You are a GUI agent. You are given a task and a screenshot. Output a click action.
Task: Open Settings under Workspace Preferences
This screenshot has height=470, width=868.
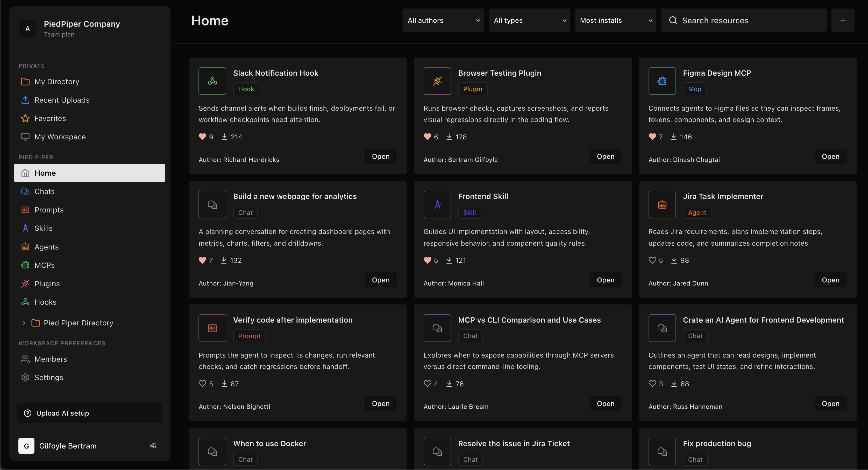pos(89,377)
